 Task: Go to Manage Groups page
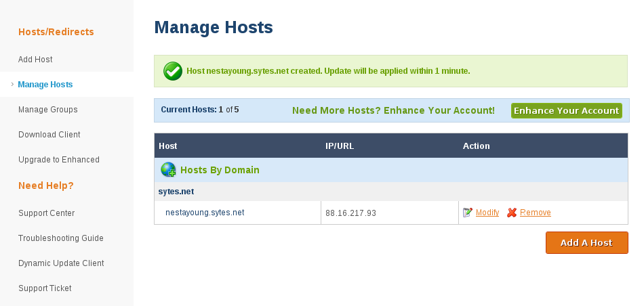[x=48, y=110]
